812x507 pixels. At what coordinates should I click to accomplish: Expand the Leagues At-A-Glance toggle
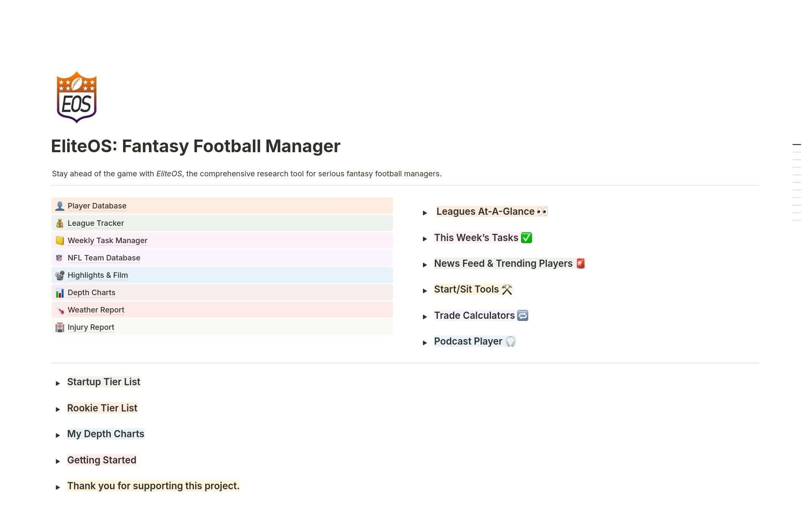tap(425, 213)
